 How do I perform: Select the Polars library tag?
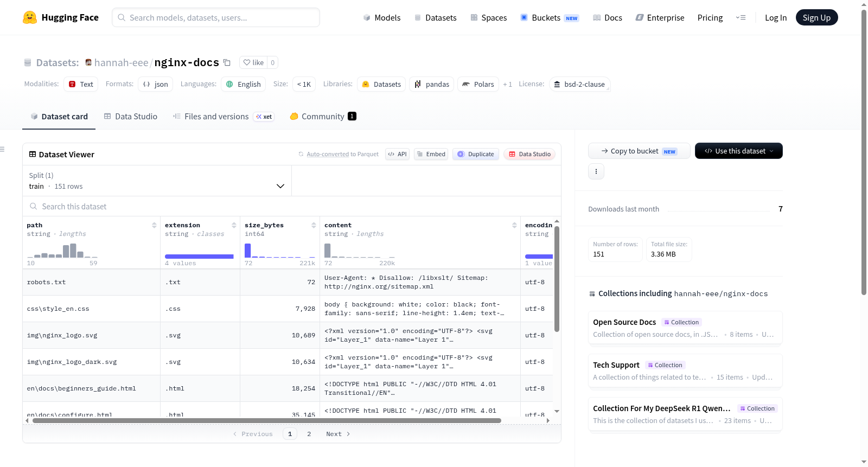(478, 84)
